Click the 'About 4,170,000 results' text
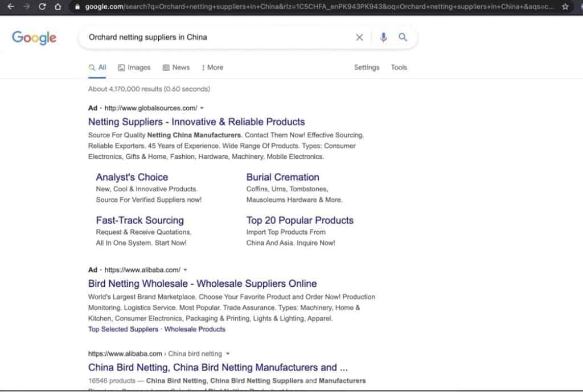This screenshot has height=392, width=583. 149,89
